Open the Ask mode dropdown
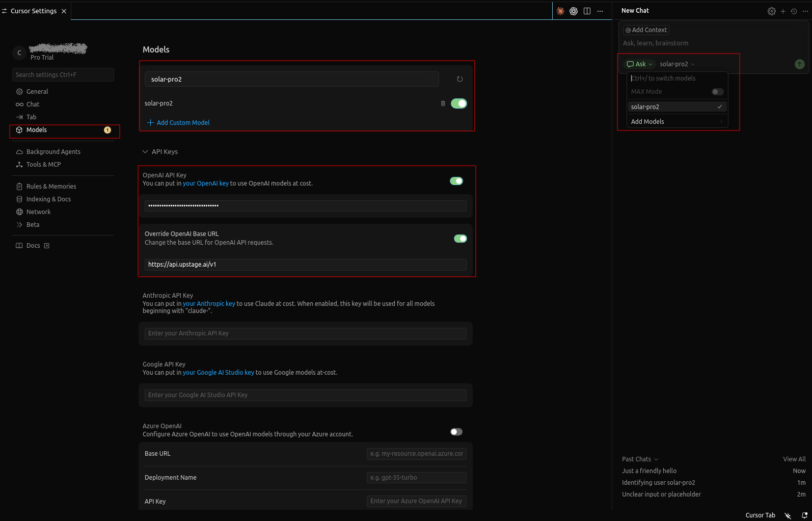The height and width of the screenshot is (521, 812). tap(639, 64)
